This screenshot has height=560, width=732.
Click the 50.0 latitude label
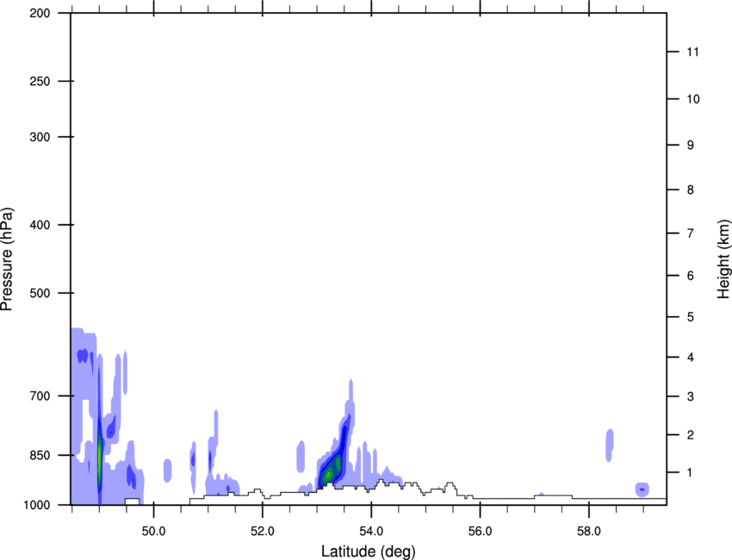coord(153,532)
